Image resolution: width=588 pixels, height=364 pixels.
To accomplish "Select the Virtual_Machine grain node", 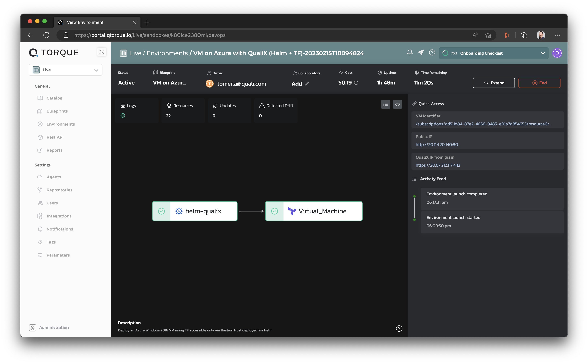I will click(x=314, y=211).
